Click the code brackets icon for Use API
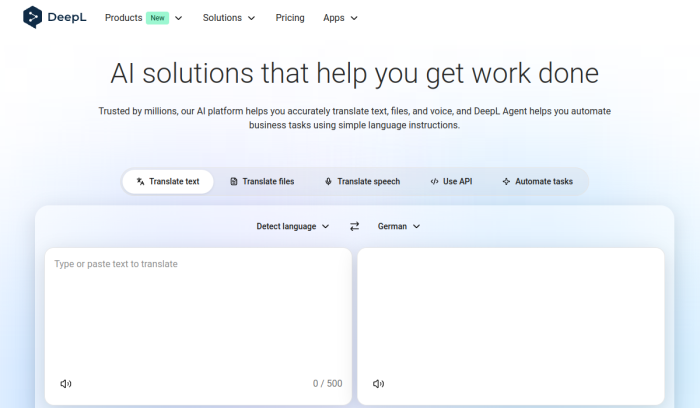700x408 pixels. 434,182
